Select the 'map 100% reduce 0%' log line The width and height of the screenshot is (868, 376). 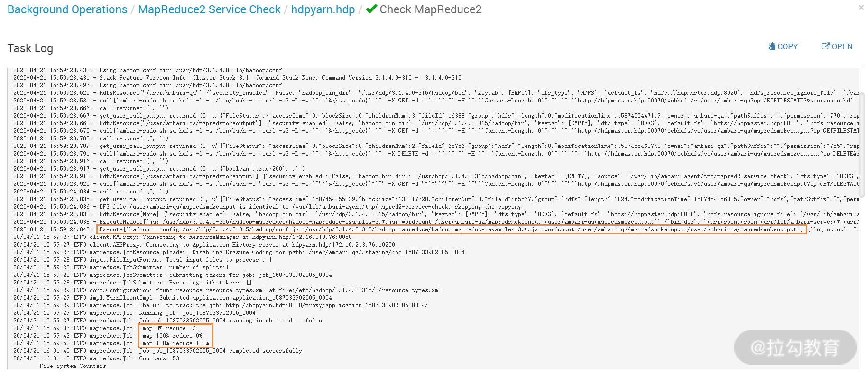[x=108, y=336]
